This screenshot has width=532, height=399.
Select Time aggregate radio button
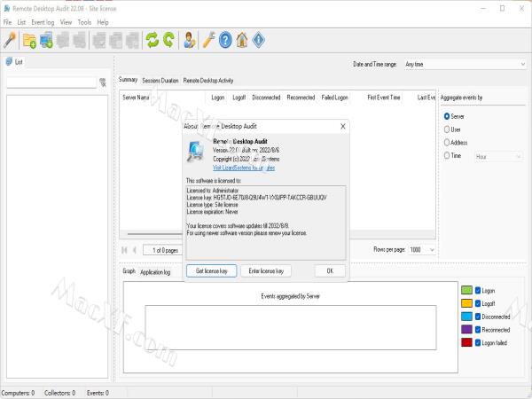(447, 155)
